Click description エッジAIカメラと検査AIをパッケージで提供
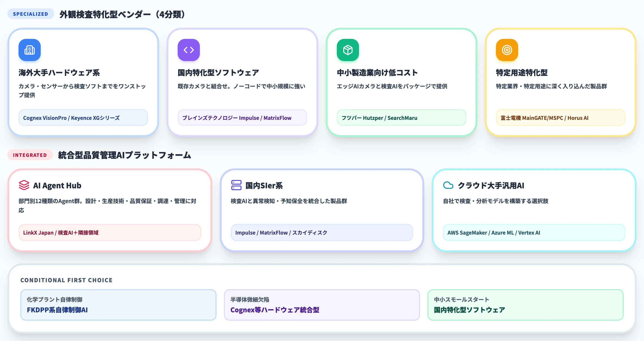Viewport: 644px width, 341px height. pos(392,86)
